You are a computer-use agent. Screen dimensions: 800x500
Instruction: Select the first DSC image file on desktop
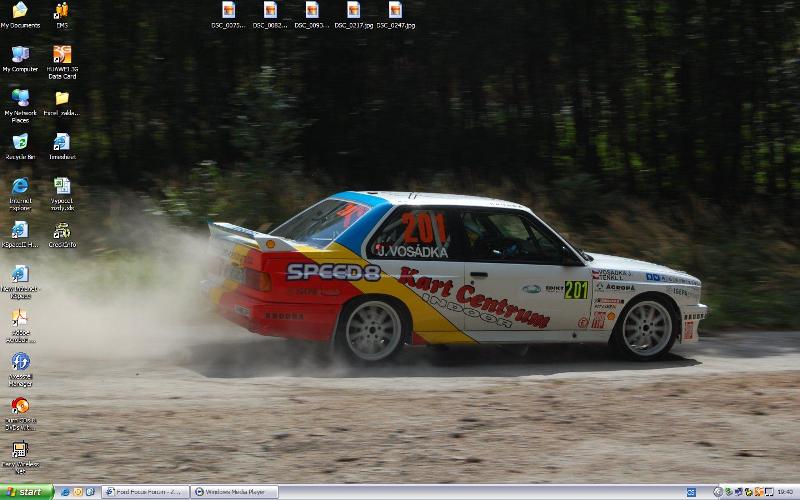click(229, 11)
